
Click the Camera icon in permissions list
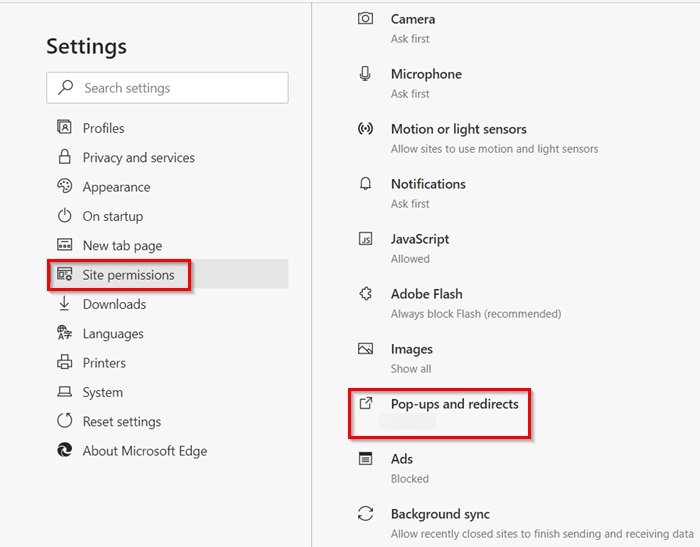[x=366, y=19]
